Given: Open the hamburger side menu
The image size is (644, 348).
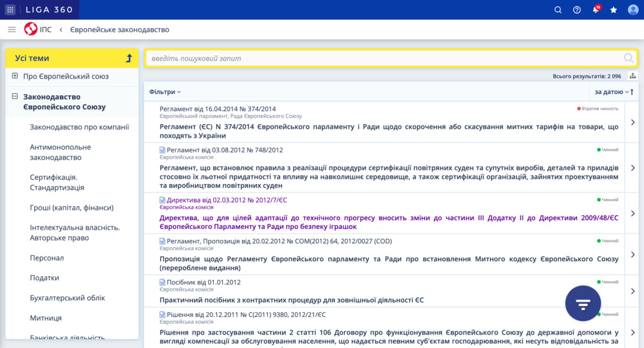Looking at the screenshot, I should pos(12,30).
